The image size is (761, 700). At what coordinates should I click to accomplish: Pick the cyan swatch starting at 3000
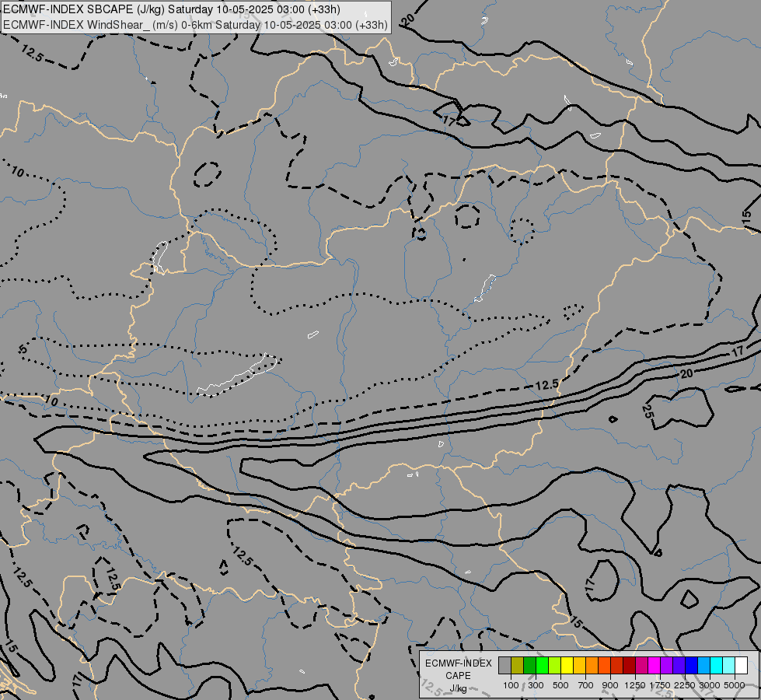tap(716, 665)
